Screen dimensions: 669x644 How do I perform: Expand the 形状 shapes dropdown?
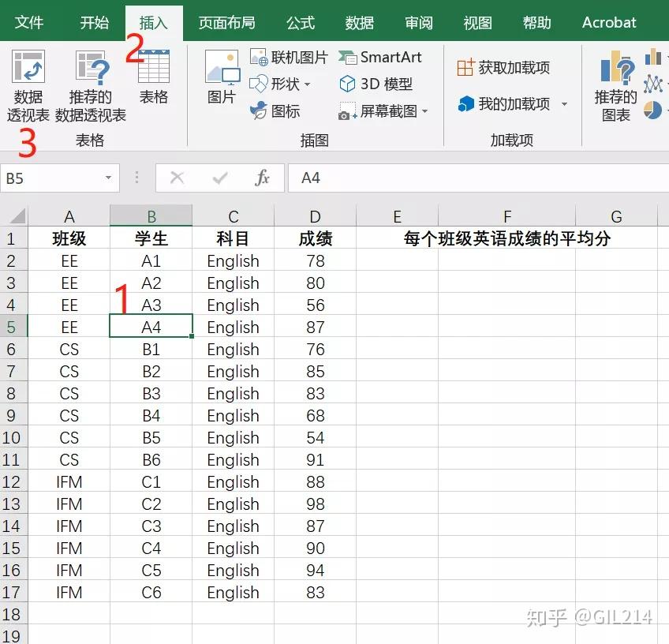pyautogui.click(x=307, y=84)
